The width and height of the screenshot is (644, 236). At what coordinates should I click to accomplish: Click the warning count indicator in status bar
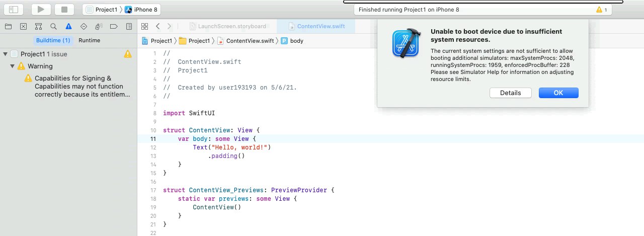pyautogui.click(x=602, y=10)
